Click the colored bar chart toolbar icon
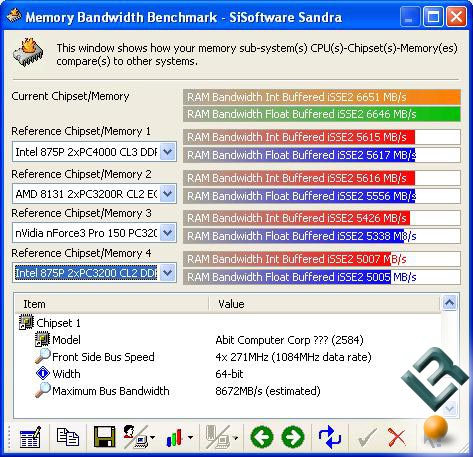The height and width of the screenshot is (457, 473). (174, 437)
